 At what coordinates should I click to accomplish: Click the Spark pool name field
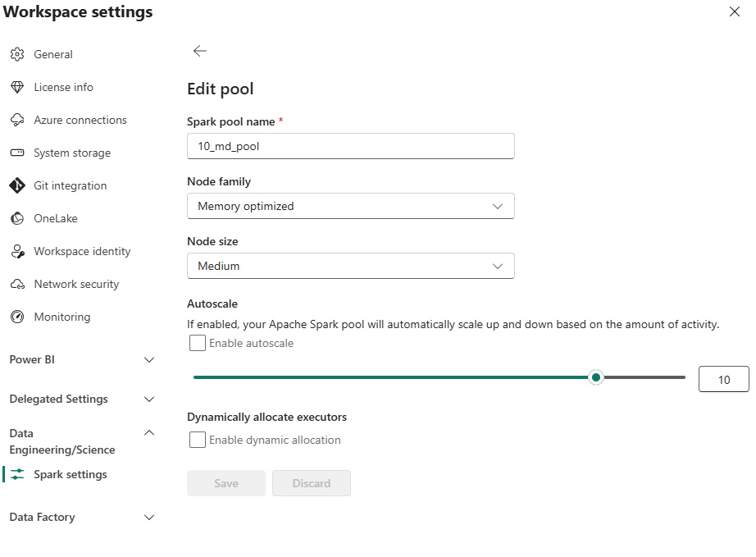[350, 146]
